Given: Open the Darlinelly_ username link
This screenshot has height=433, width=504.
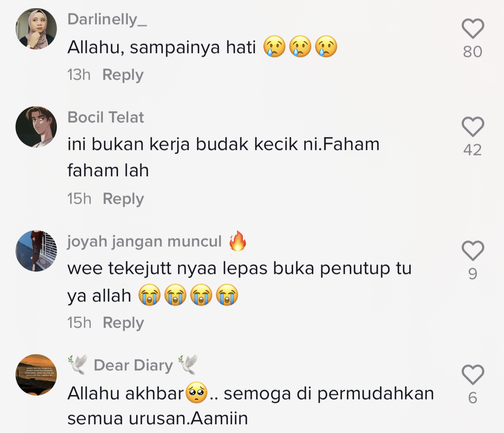Looking at the screenshot, I should pos(107,20).
